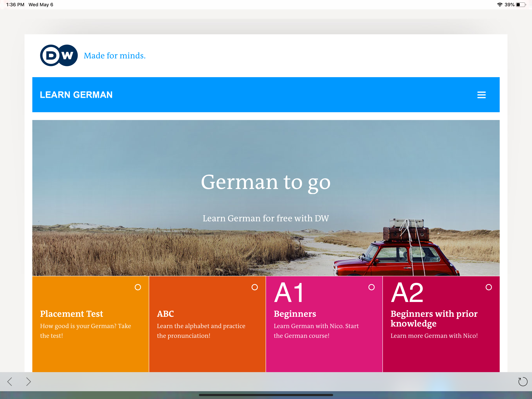Select the circle on Placement Test tile
This screenshot has height=399, width=532.
[x=138, y=287]
